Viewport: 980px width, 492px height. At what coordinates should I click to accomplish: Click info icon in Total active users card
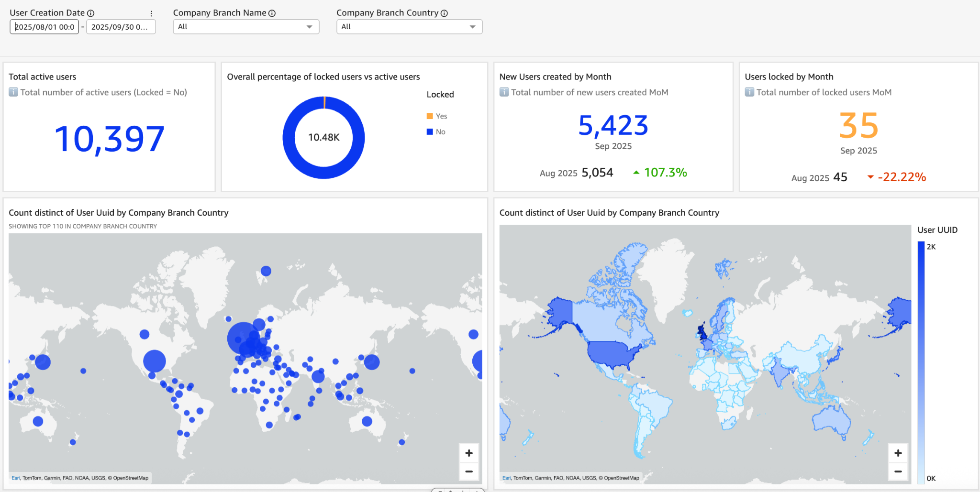(13, 92)
